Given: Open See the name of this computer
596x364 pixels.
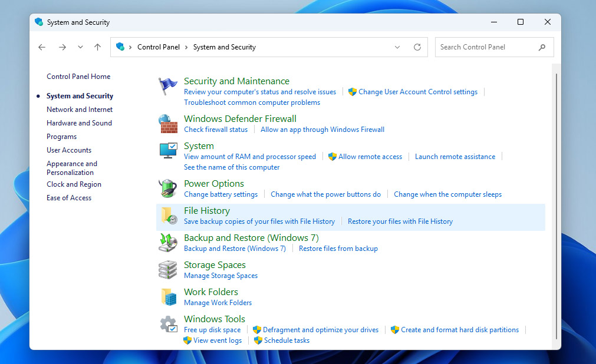Looking at the screenshot, I should [x=232, y=167].
